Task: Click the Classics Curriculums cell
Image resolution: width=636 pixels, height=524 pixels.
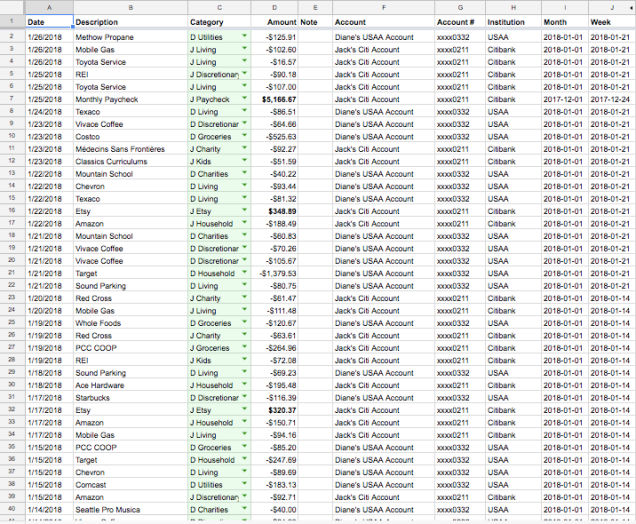Action: tap(131, 161)
